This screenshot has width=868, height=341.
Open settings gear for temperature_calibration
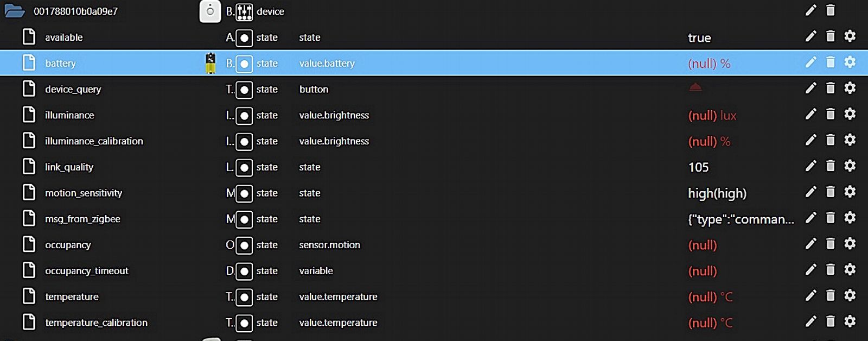850,321
